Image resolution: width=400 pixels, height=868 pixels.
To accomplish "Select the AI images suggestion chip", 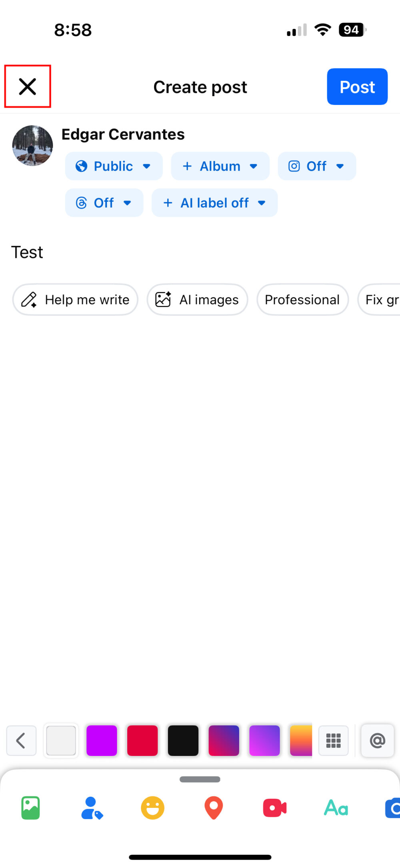I will point(197,299).
